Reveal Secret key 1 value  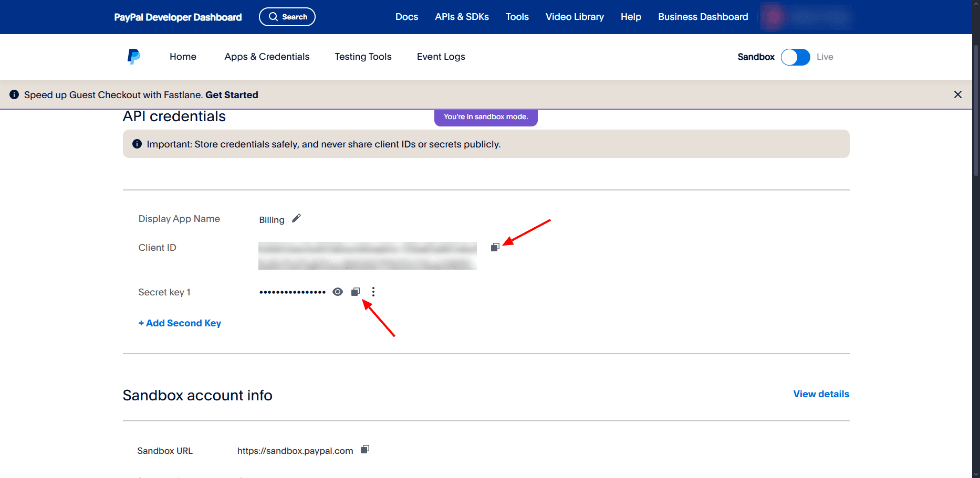pos(337,291)
